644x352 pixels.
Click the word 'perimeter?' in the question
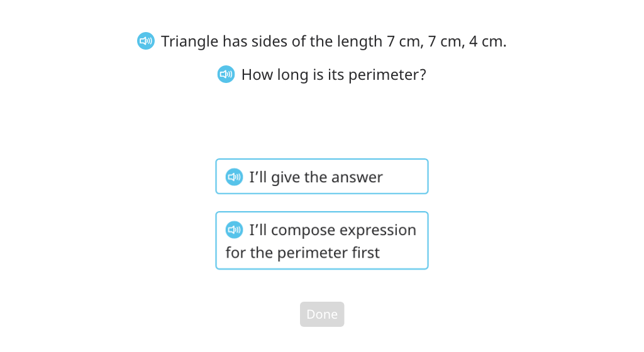pyautogui.click(x=387, y=75)
